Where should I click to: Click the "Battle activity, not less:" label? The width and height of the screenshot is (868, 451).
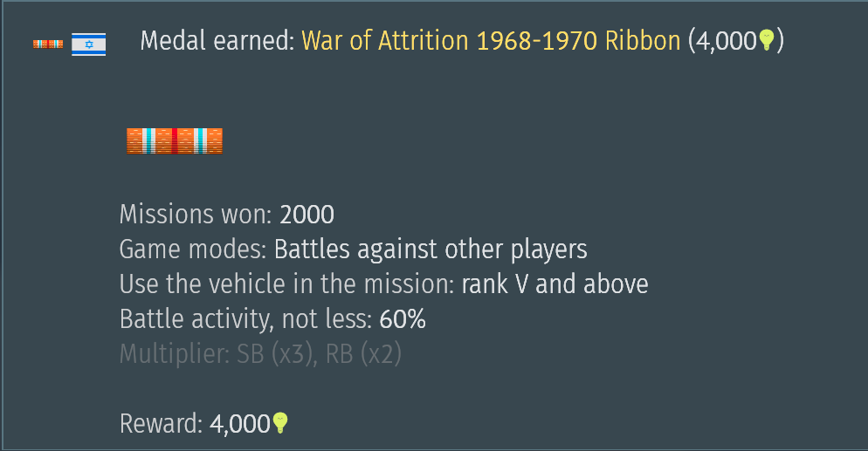click(x=245, y=319)
